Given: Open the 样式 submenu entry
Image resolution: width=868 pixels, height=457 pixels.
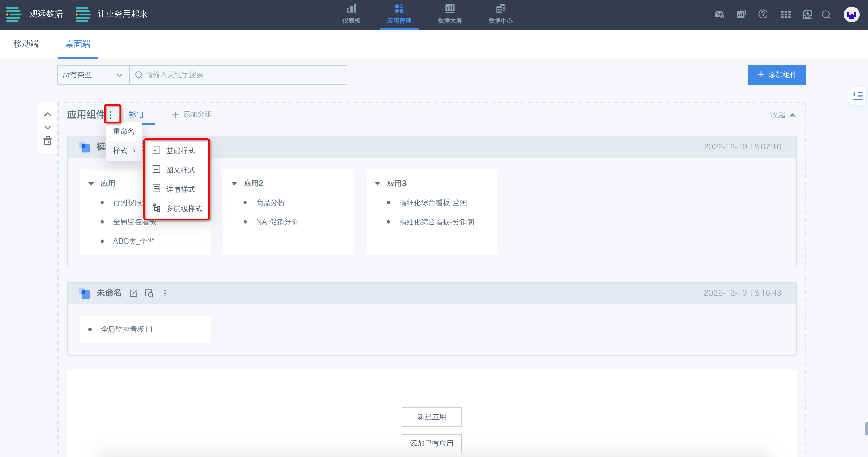Looking at the screenshot, I should coord(124,151).
